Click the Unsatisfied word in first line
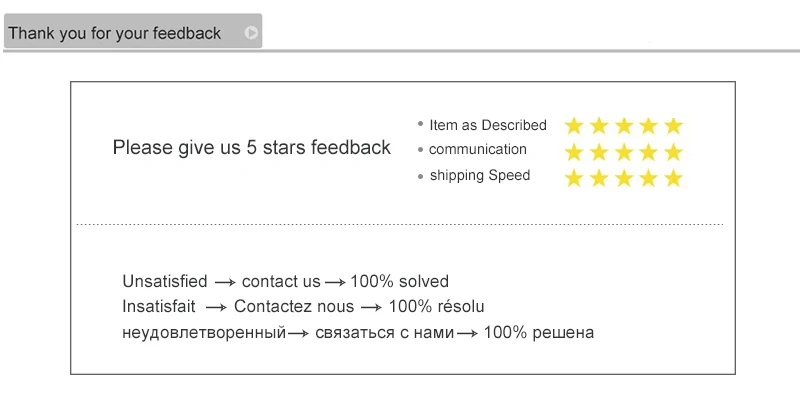This screenshot has width=800, height=400. pyautogui.click(x=165, y=282)
